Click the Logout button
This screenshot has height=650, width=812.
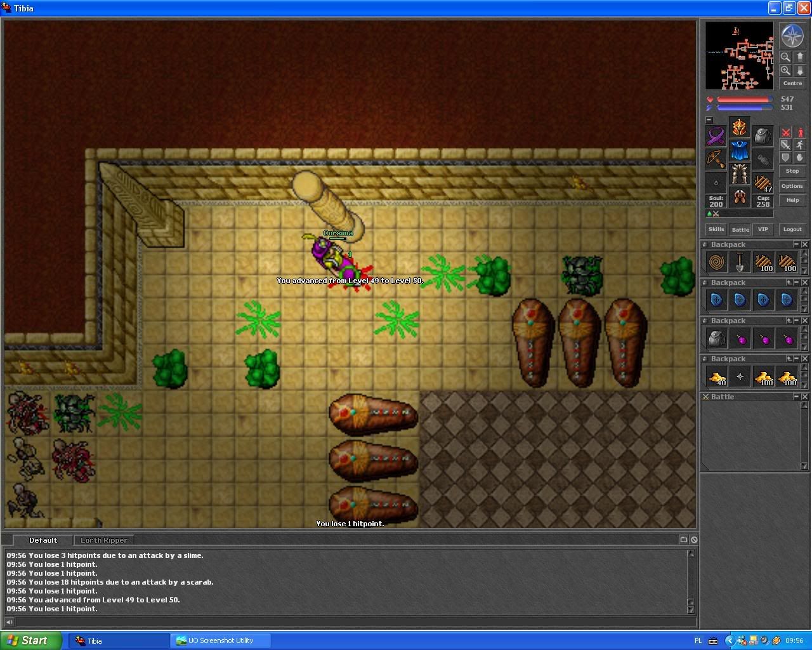click(792, 229)
